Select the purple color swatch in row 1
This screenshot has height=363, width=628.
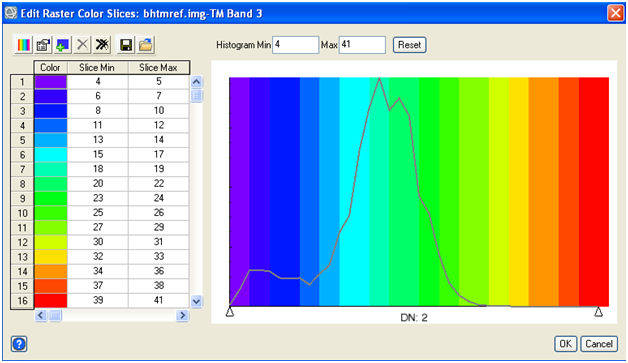coord(50,82)
